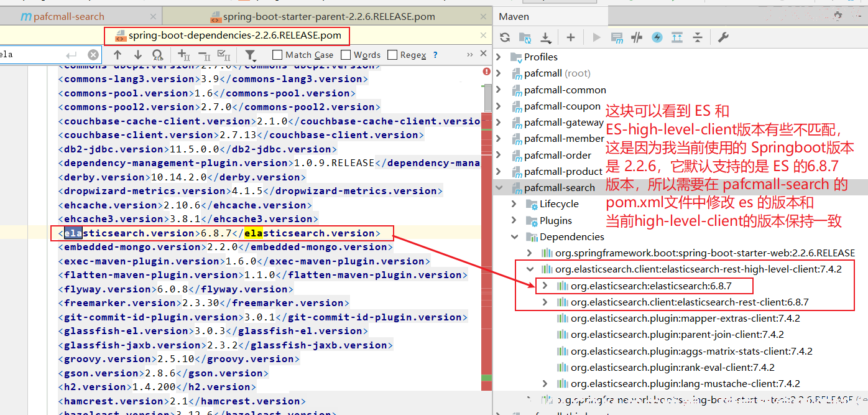Close spring-boot-dependencies pom tab
Image resolution: width=868 pixels, height=415 pixels.
pyautogui.click(x=484, y=36)
